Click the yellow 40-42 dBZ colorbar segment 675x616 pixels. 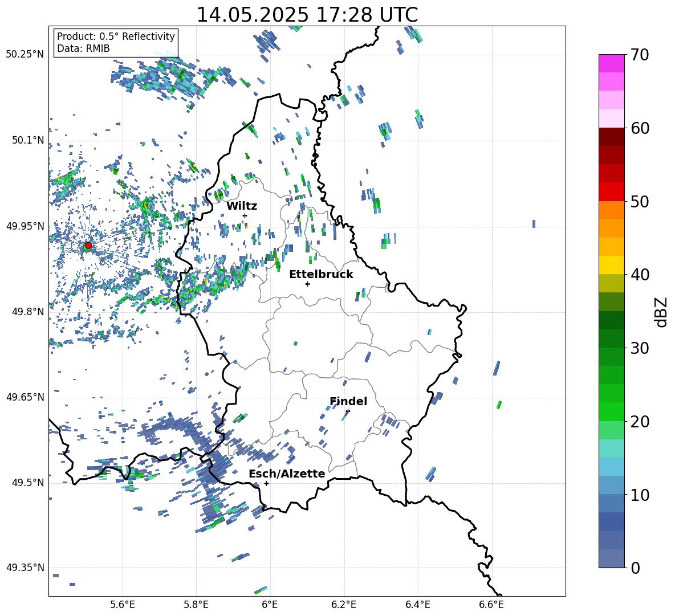[x=611, y=265]
